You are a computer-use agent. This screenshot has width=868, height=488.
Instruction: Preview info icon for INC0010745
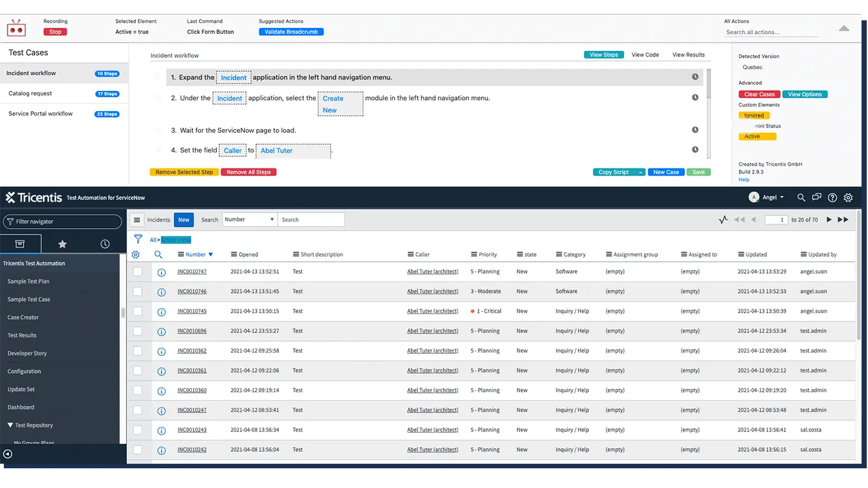tap(161, 311)
